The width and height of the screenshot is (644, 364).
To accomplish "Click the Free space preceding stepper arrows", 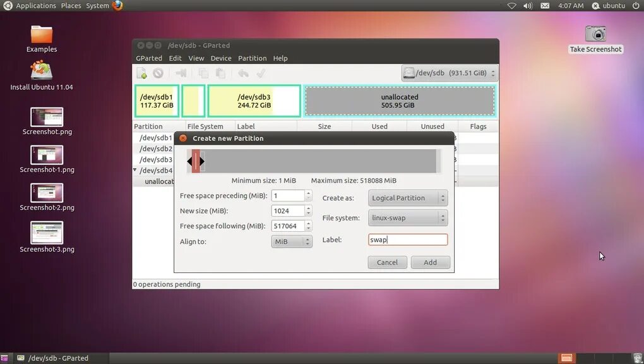I will (309, 196).
